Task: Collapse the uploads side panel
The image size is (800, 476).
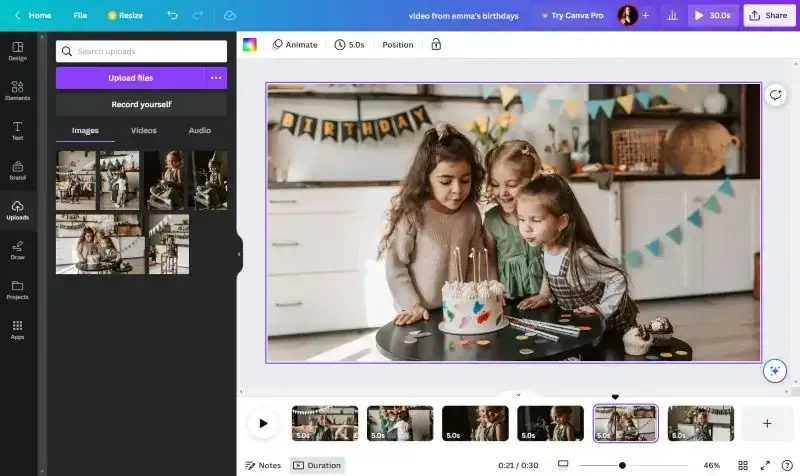Action: 239,254
